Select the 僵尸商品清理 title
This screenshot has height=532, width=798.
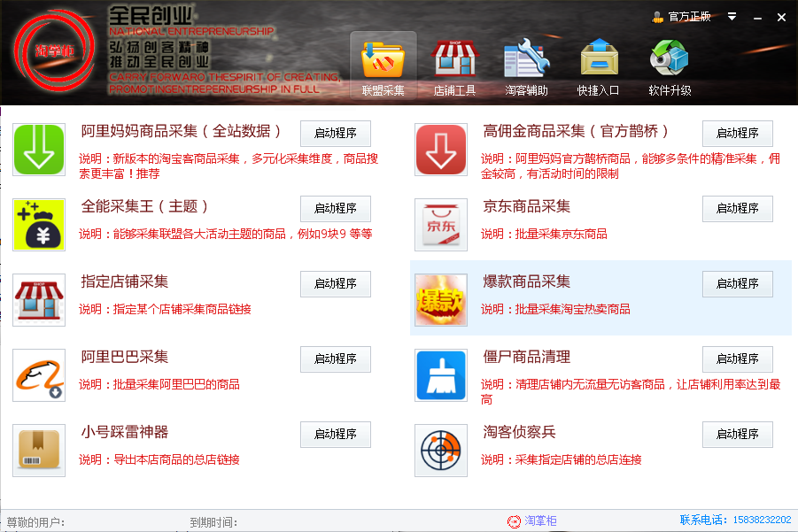[526, 357]
